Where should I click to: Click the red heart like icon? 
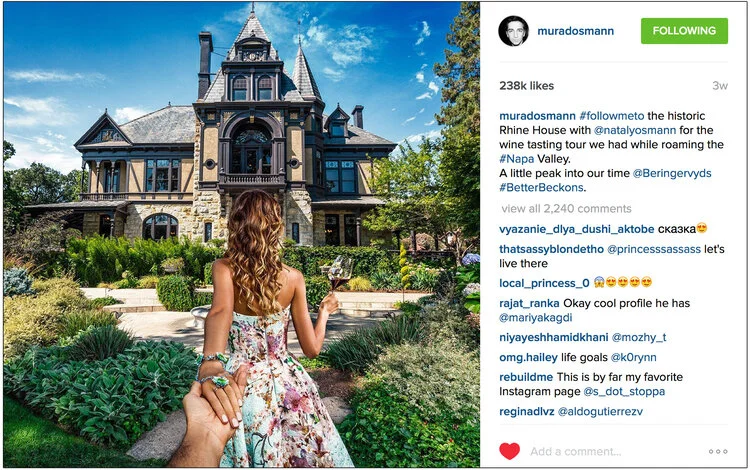click(509, 451)
